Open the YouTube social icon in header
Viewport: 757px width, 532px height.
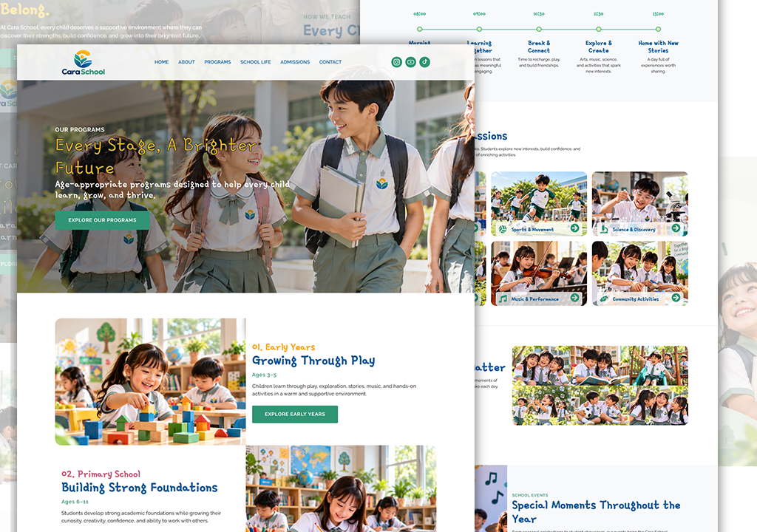pos(410,62)
